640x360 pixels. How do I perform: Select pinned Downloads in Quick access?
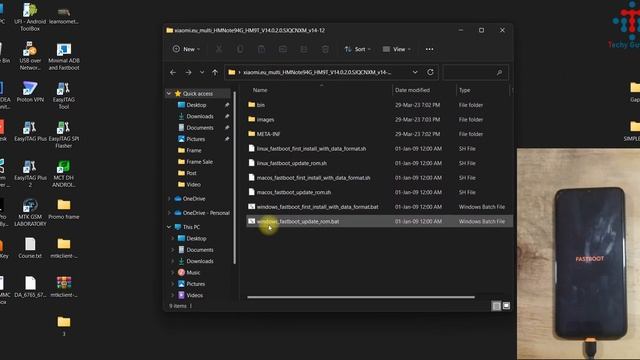click(199, 116)
